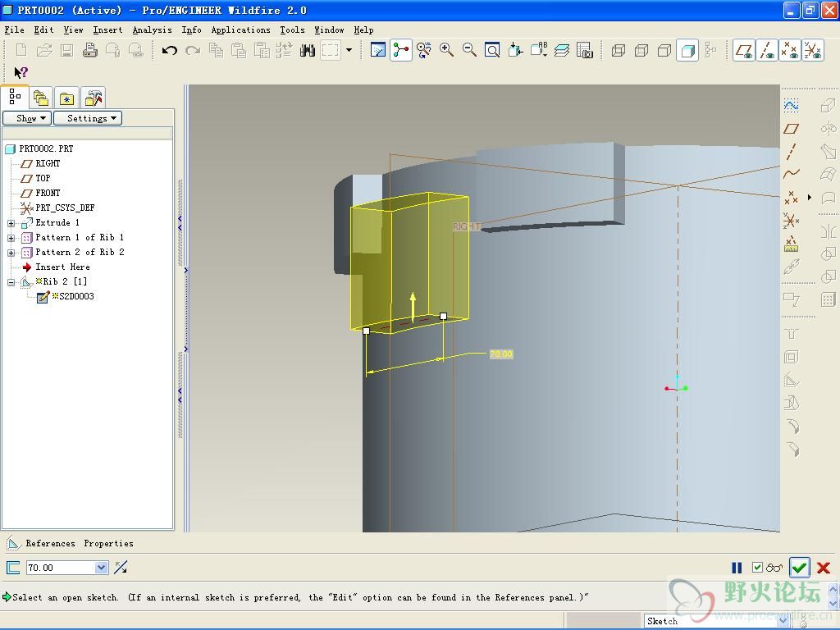Click the Shading display mode icon
The height and width of the screenshot is (630, 840).
click(687, 51)
